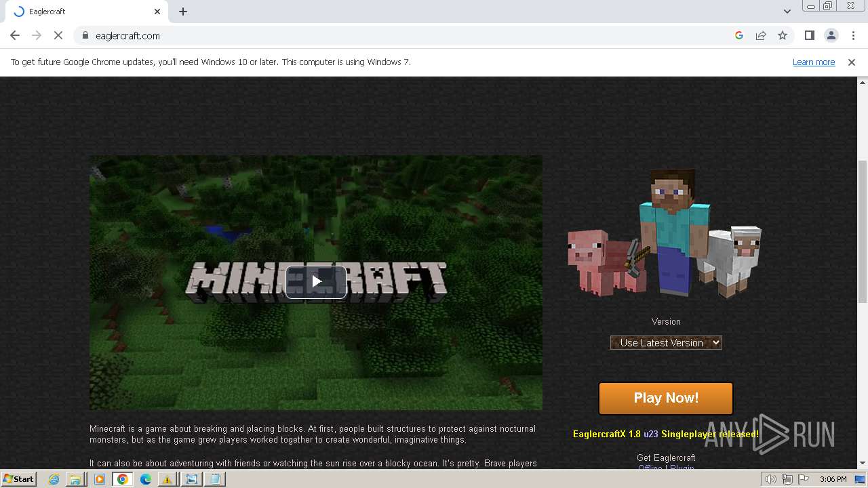Close the Eaglercraft tab

click(157, 12)
